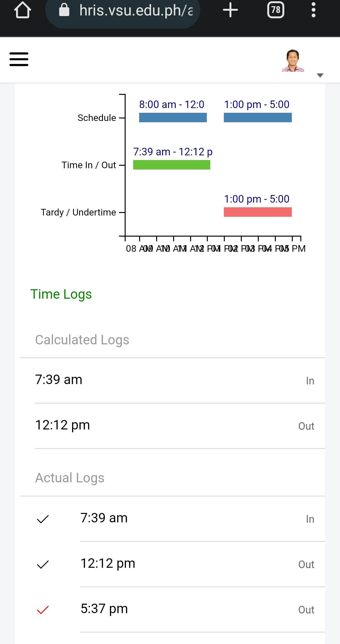Viewport: 340px width, 644px height.
Task: Toggle the red checkmark beside 5:37 pm
Action: point(43,610)
